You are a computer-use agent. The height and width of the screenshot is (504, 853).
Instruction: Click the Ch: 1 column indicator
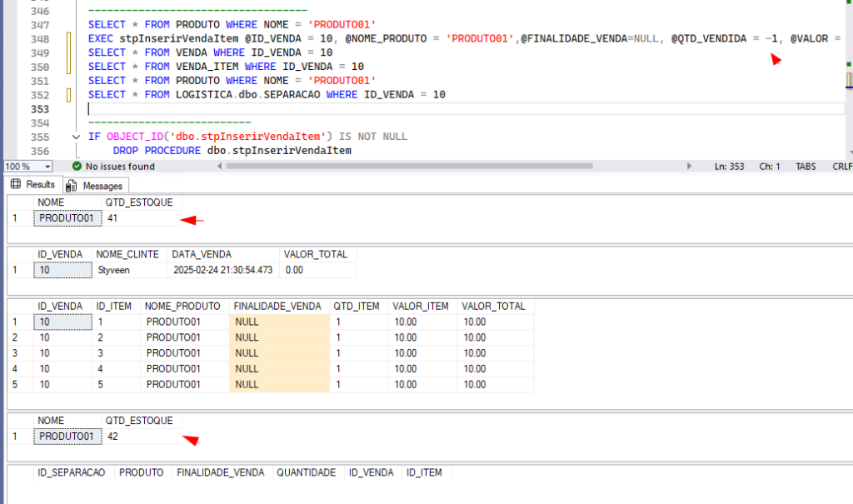tap(769, 166)
